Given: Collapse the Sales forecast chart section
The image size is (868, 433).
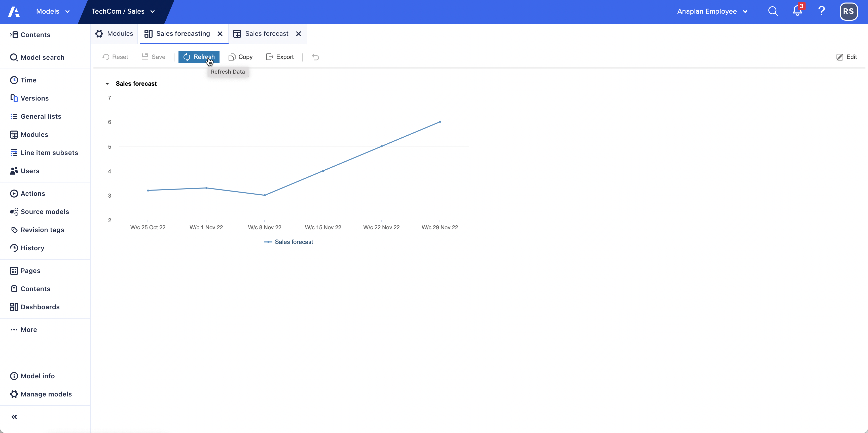Looking at the screenshot, I should [x=107, y=83].
